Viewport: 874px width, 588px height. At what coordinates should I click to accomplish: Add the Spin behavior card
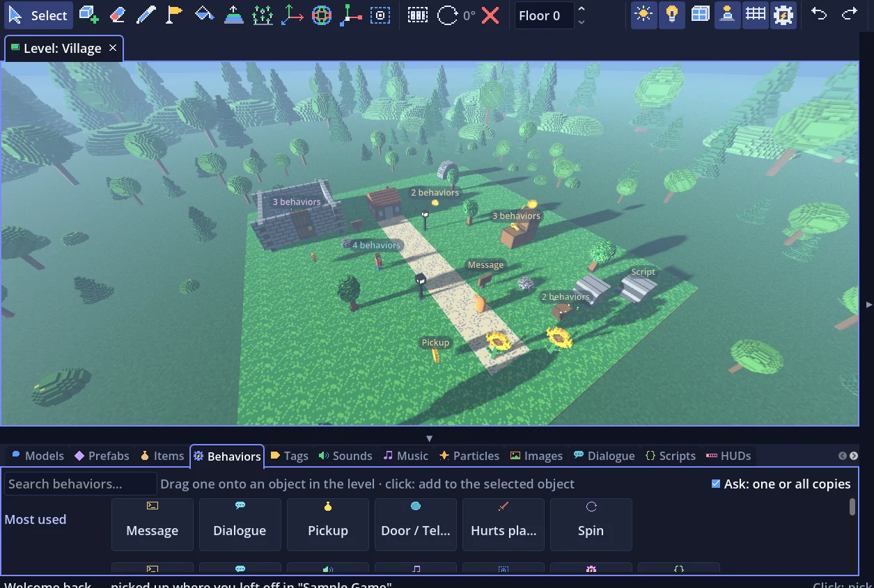coord(591,524)
